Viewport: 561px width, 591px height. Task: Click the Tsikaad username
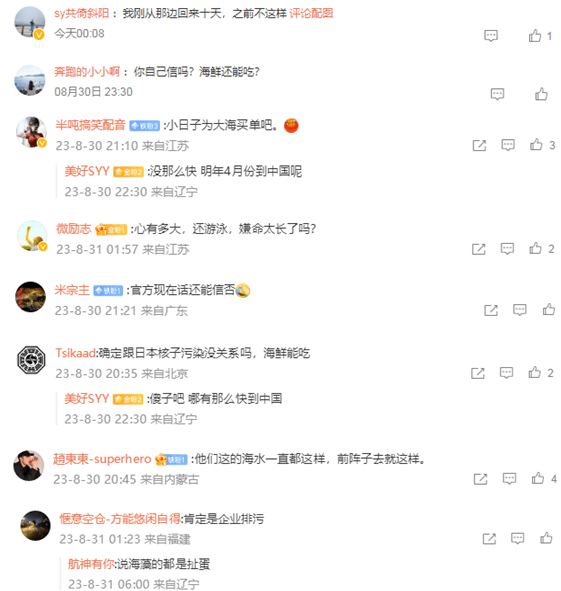click(x=76, y=353)
